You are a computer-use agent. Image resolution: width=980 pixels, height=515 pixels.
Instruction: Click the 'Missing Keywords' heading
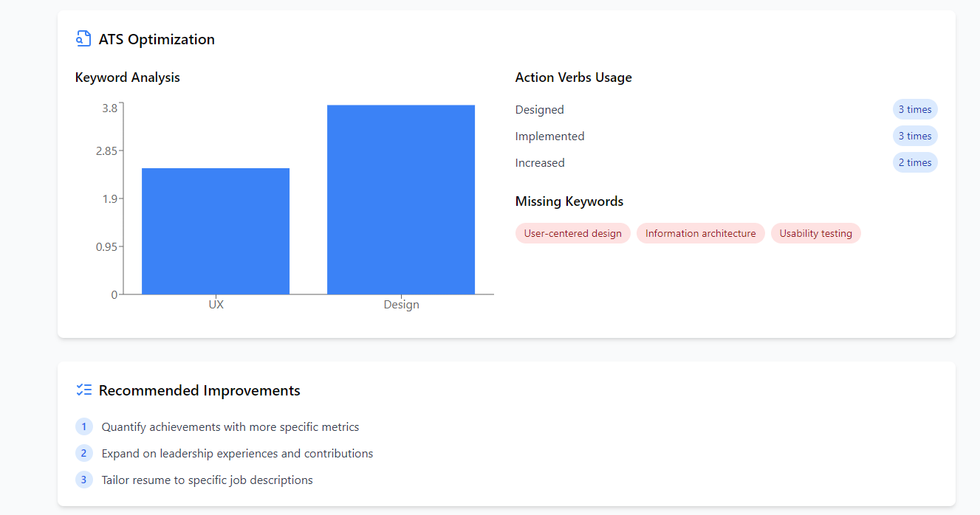[569, 201]
